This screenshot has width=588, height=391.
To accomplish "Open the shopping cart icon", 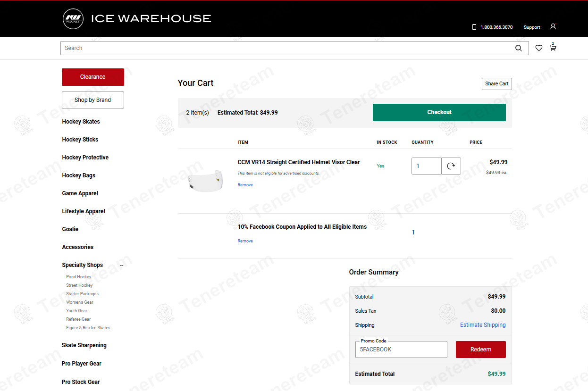I will point(553,48).
